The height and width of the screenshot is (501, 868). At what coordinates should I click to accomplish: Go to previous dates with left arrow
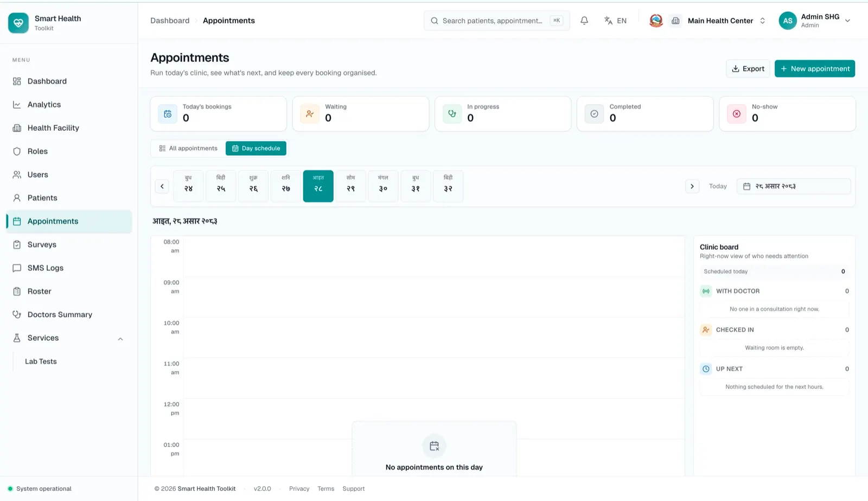coord(162,186)
